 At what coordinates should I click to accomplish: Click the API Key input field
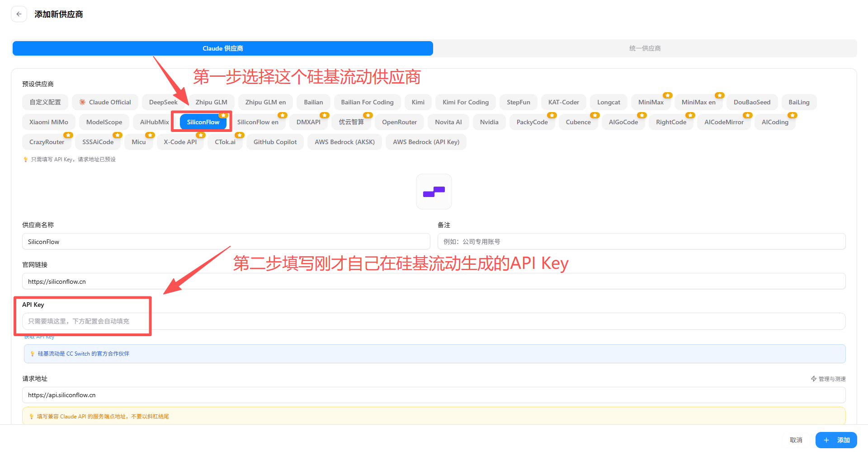434,321
